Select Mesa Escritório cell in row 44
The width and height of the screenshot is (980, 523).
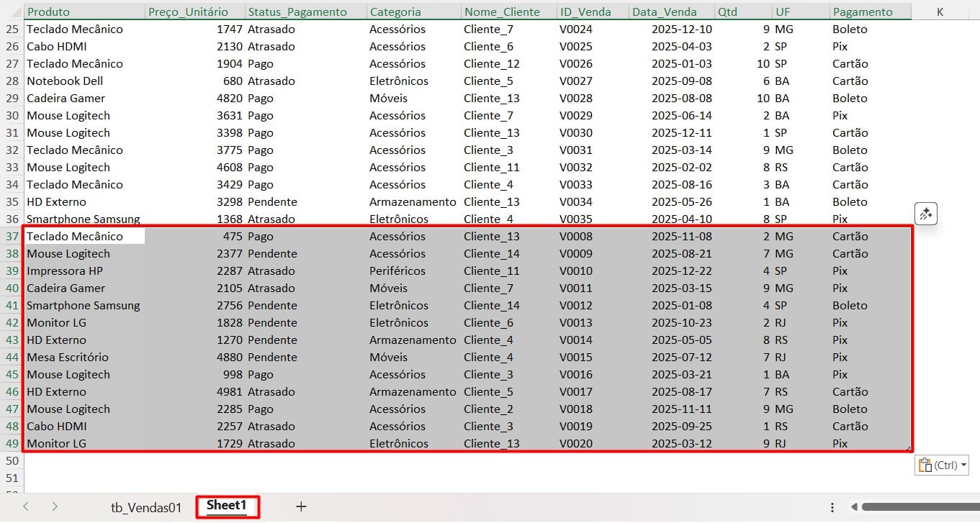click(x=68, y=358)
